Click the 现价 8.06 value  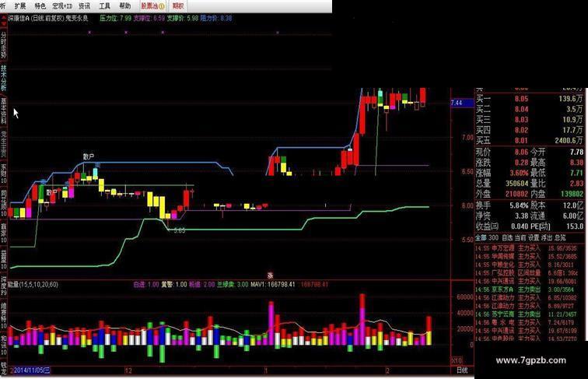521,153
